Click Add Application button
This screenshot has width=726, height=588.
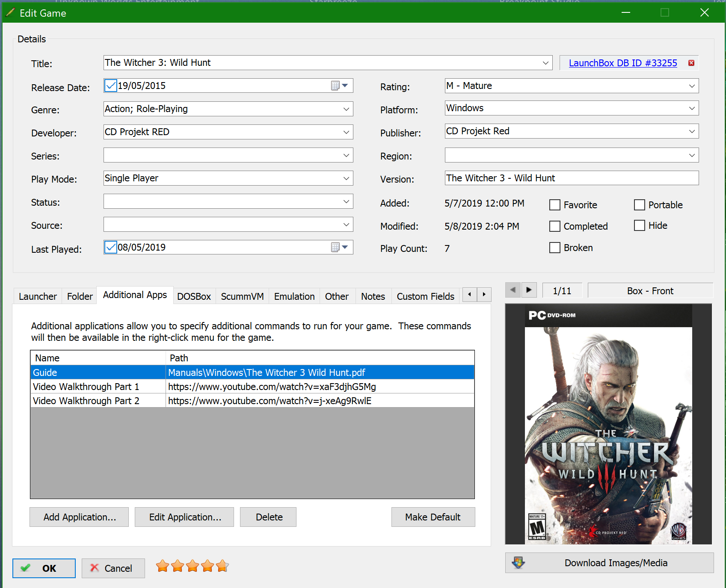coord(79,517)
